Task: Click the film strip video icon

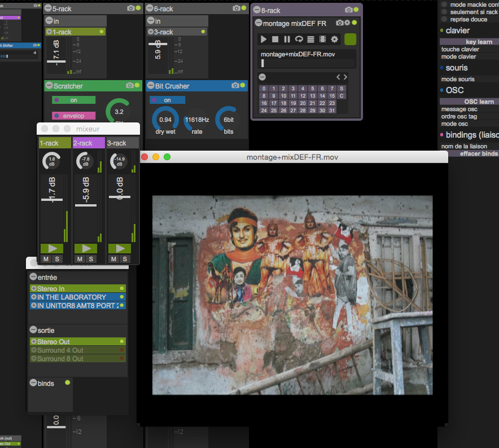Action: 322,39
